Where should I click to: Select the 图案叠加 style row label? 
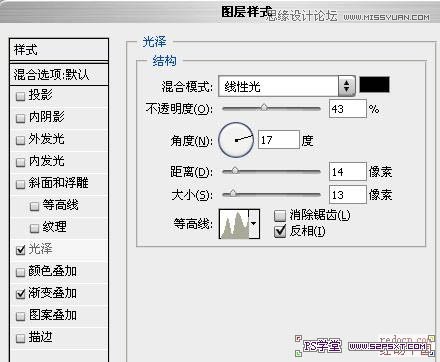click(52, 315)
